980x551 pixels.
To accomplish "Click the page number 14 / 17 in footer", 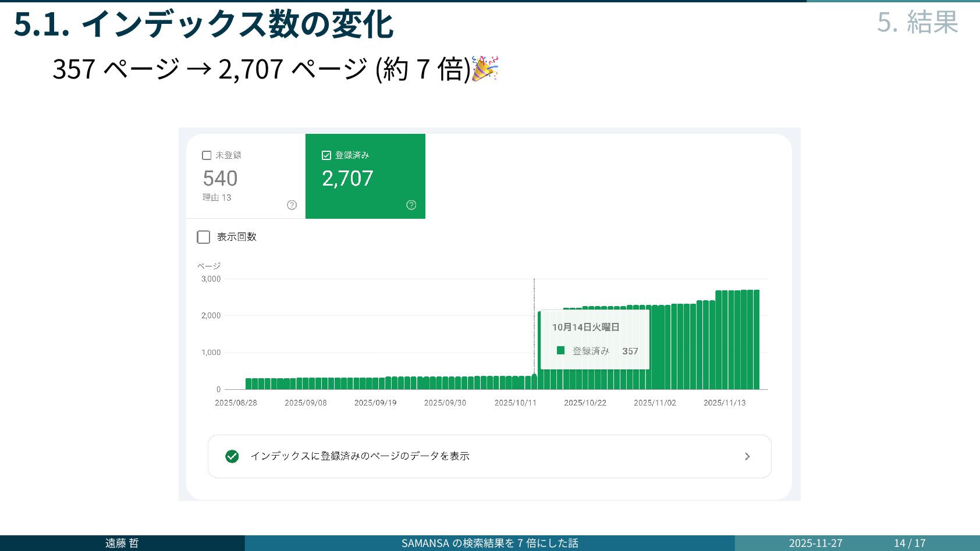I will click(910, 543).
